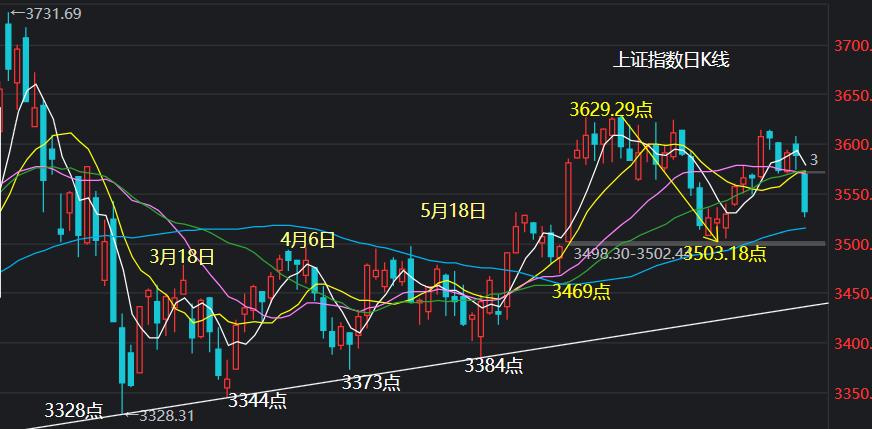872x429 pixels.
Task: Click the 3629.29点 peak annotation
Action: pyautogui.click(x=611, y=109)
